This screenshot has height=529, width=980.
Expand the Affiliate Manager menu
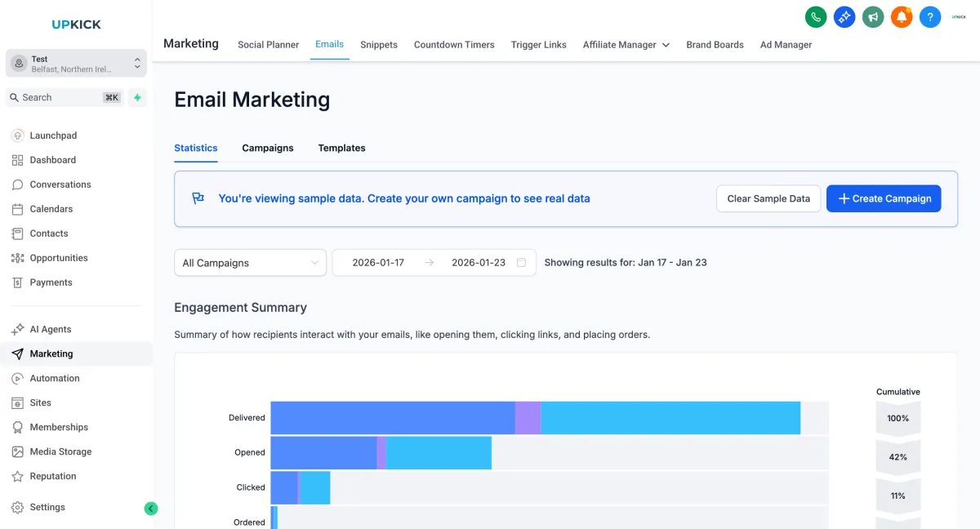tap(626, 45)
